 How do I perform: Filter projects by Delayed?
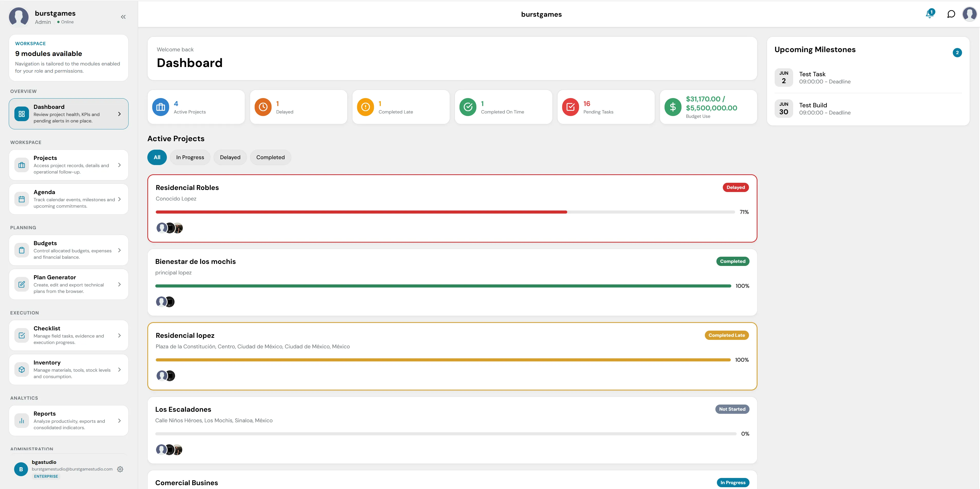pos(230,157)
